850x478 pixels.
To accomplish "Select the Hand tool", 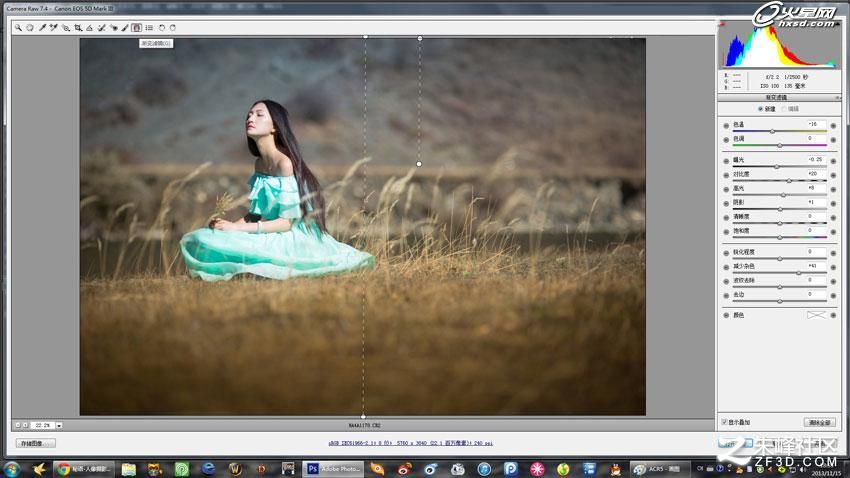I will tap(30, 28).
